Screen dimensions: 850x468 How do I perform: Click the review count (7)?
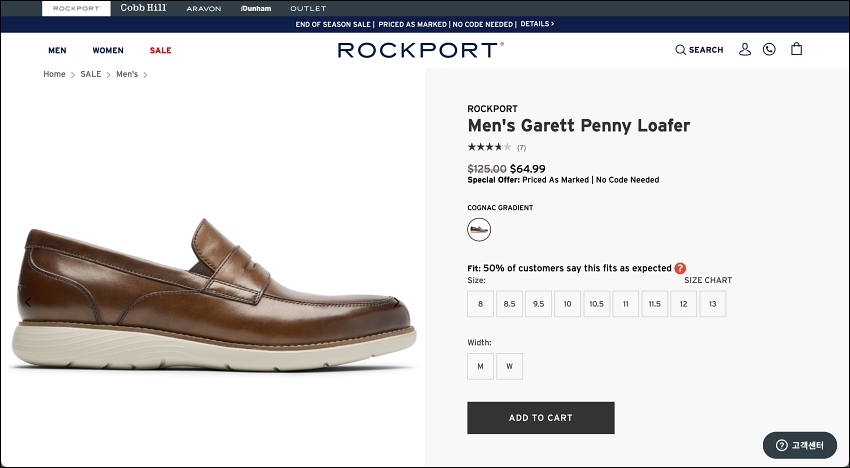coord(521,148)
